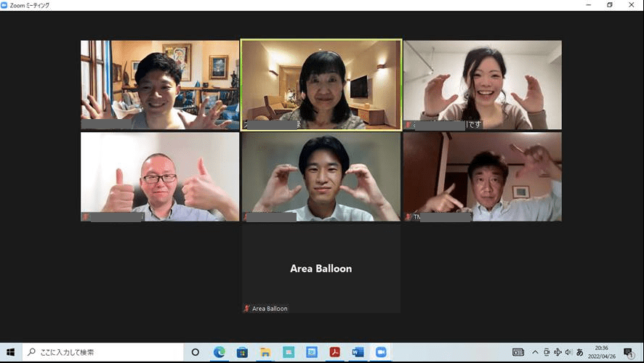Click the Zoom app icon in the taskbar
The height and width of the screenshot is (363, 644).
(x=380, y=352)
